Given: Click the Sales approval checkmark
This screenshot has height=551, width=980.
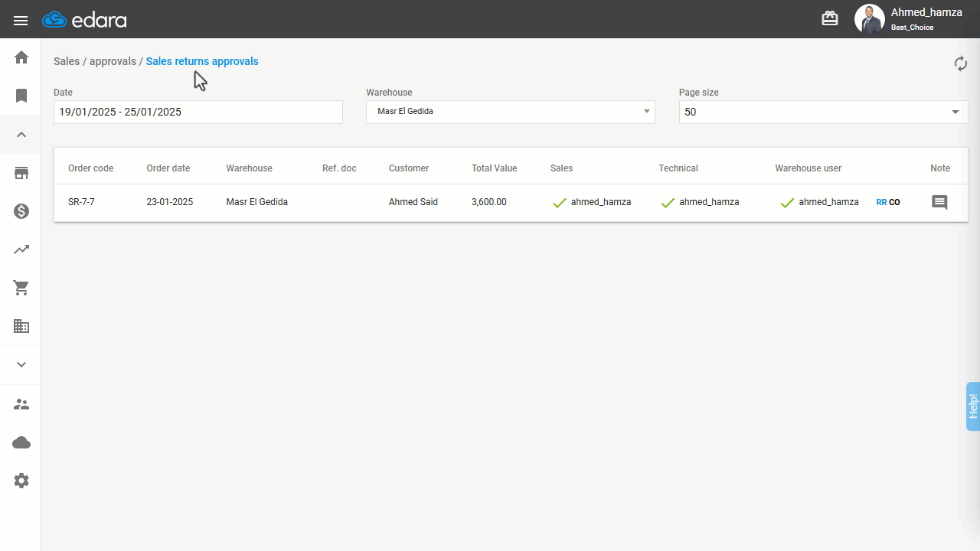Looking at the screenshot, I should tap(560, 203).
